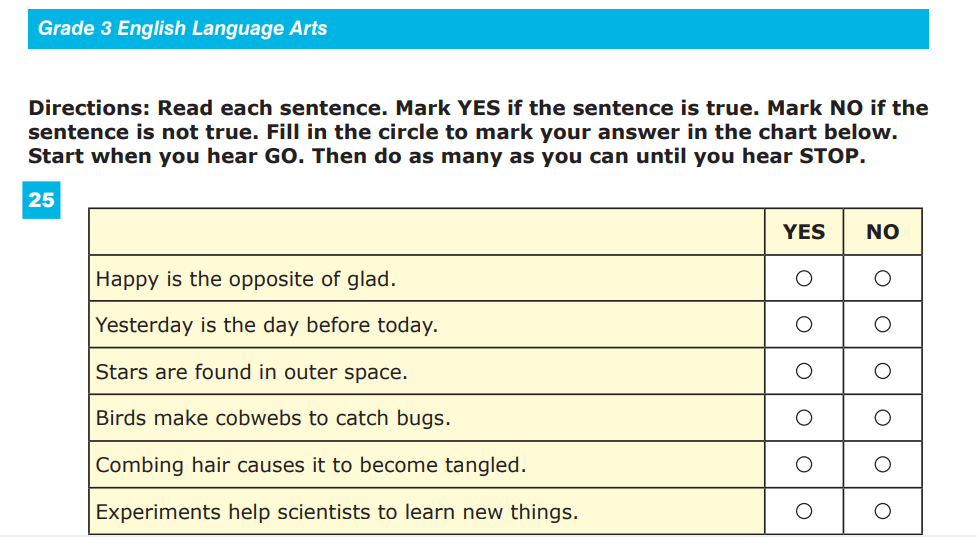Viewport: 977px width, 546px height.
Task: Click the sentence 'Happy is the opposite of glad.'
Action: point(246,279)
